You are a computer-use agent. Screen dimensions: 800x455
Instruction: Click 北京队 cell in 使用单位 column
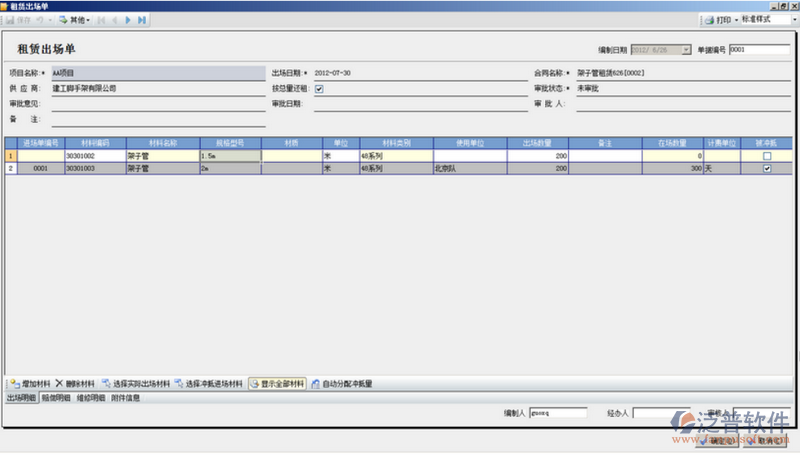point(470,168)
